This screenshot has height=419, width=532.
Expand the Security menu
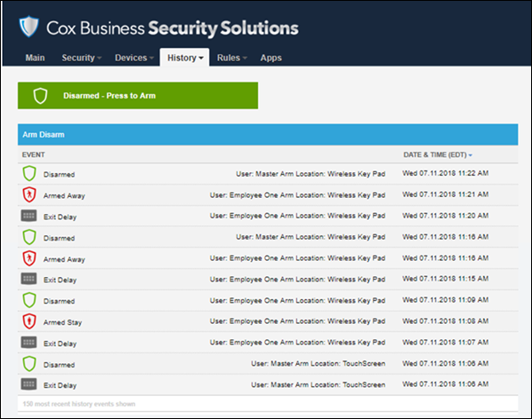coord(82,58)
